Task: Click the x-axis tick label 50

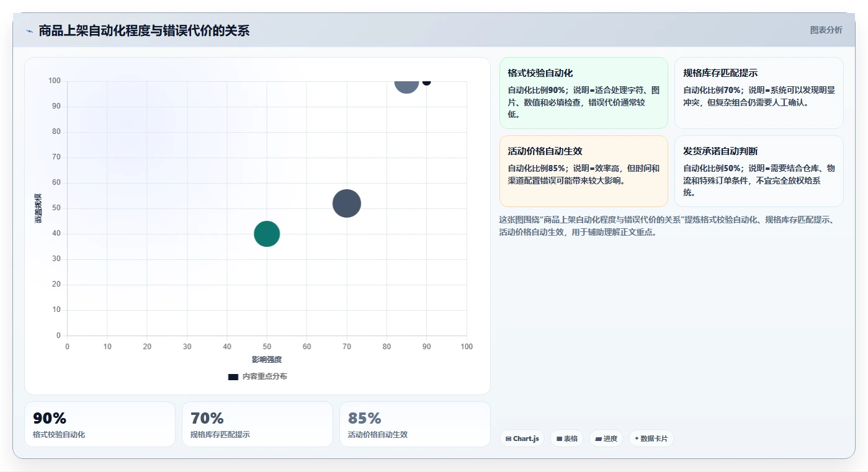Action: pyautogui.click(x=267, y=347)
